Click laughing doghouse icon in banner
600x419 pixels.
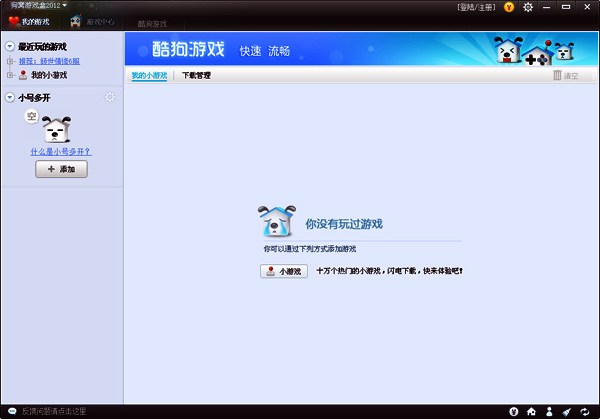[x=508, y=49]
